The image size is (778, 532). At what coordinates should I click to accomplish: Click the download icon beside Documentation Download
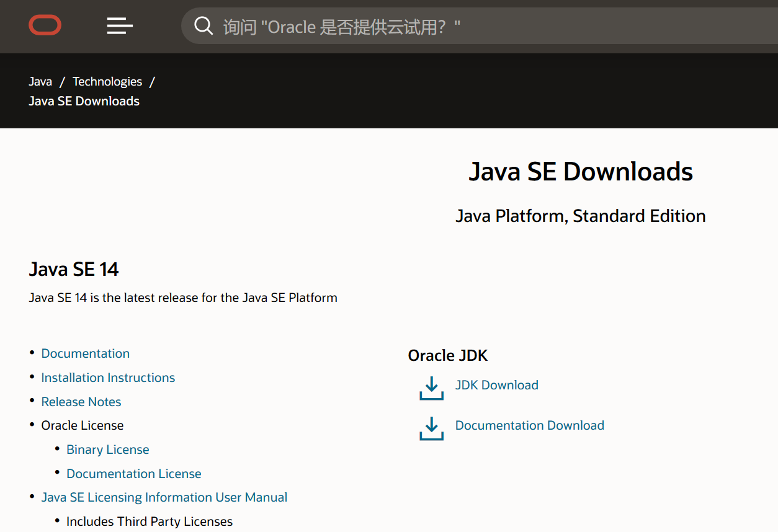(x=432, y=428)
